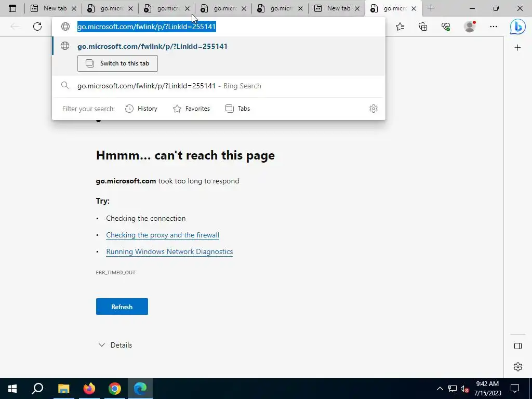Open a new tab with plus button
Screen dimensions: 532x399
click(x=431, y=8)
